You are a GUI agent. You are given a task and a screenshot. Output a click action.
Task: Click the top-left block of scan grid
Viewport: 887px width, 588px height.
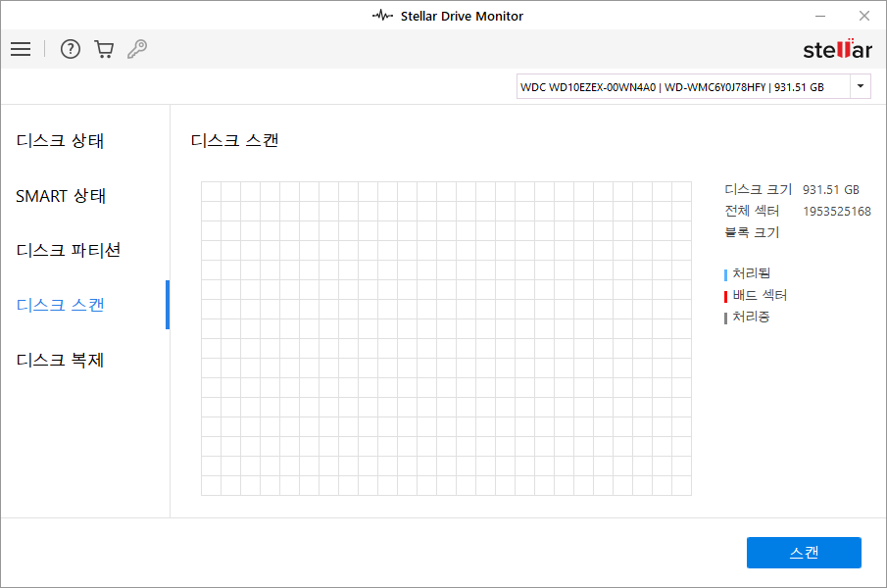[x=211, y=191]
